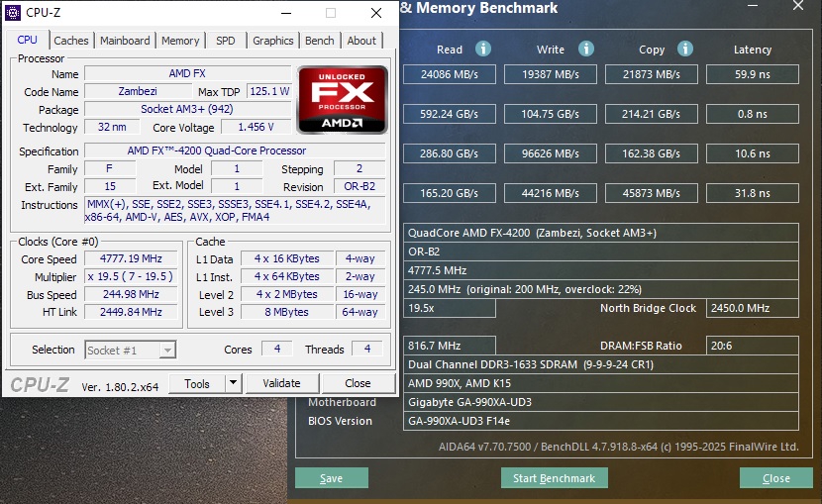The height and width of the screenshot is (504, 822).
Task: Click the AMD FX Unlocked processor logo
Action: pos(343,100)
